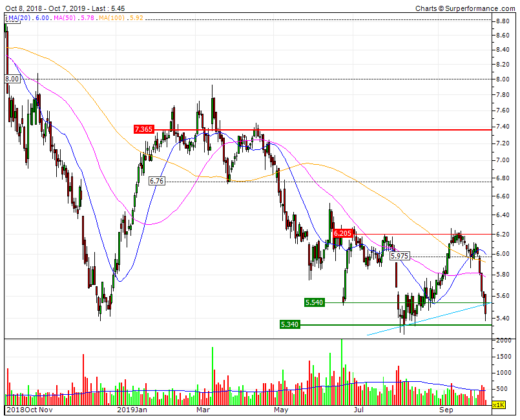Screen dimensions: 520x420
Task: Click the 5.975 dashed level label
Action: pos(399,256)
